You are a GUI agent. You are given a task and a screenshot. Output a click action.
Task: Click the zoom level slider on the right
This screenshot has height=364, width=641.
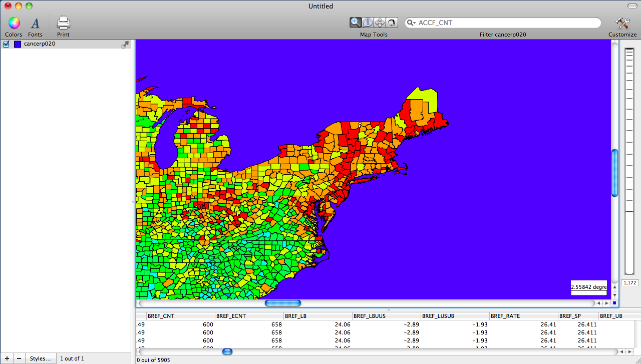click(x=629, y=211)
